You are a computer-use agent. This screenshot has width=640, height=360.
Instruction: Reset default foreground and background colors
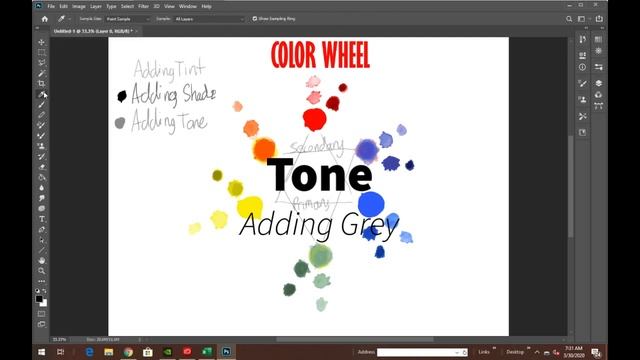coord(38,291)
